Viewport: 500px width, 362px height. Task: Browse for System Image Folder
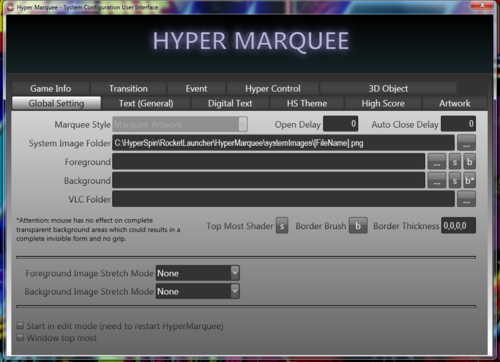466,143
